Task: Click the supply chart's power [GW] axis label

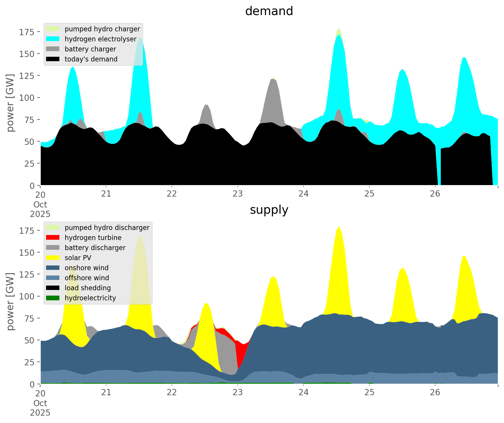Action: pyautogui.click(x=10, y=302)
